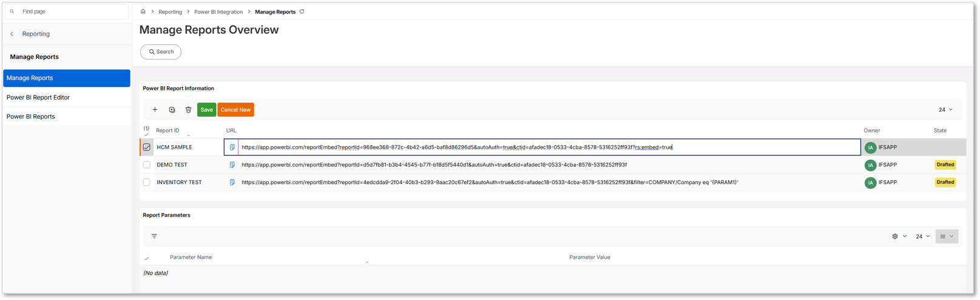Open Power BI Report Editor sidebar item

point(67,97)
